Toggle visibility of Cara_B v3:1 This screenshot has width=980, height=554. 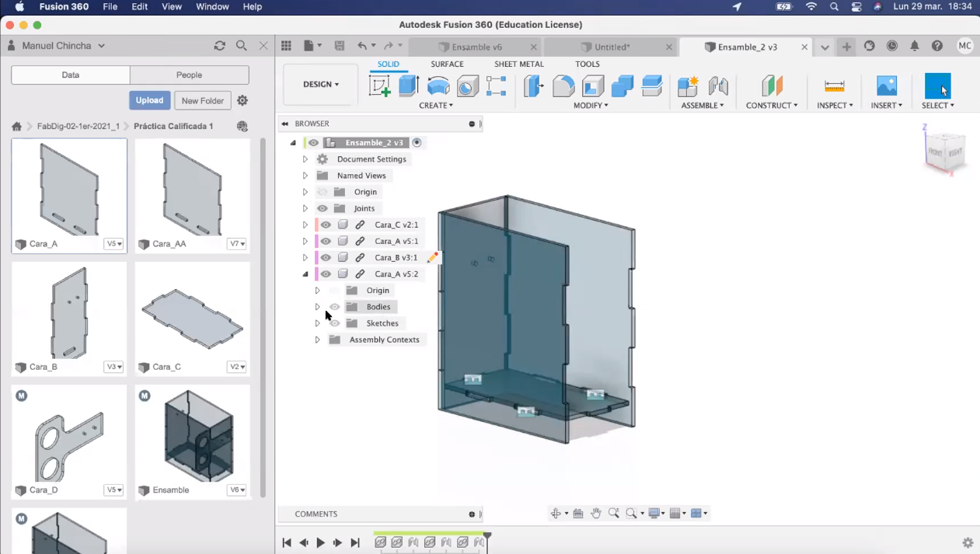[x=326, y=257]
